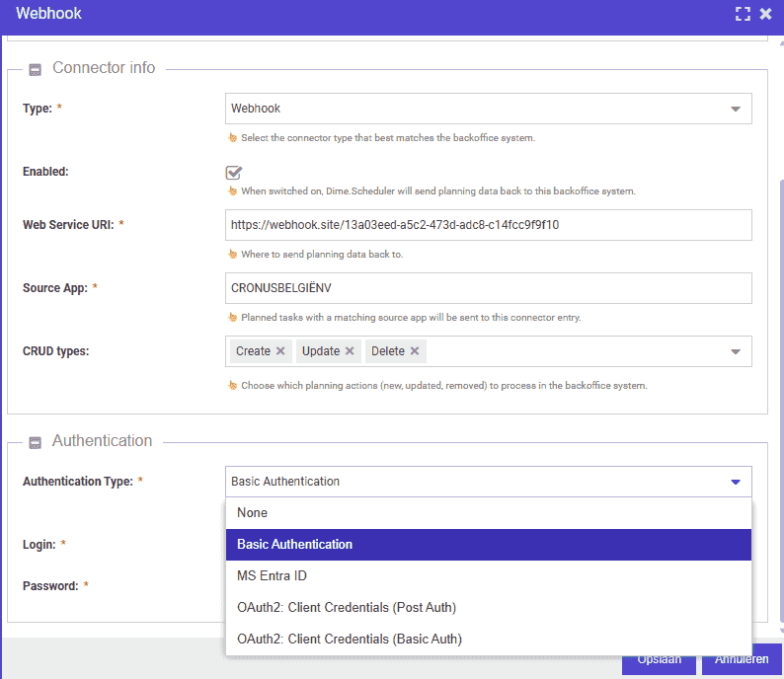The image size is (784, 679).
Task: Remove the Update tag from CRUD types
Action: point(350,351)
